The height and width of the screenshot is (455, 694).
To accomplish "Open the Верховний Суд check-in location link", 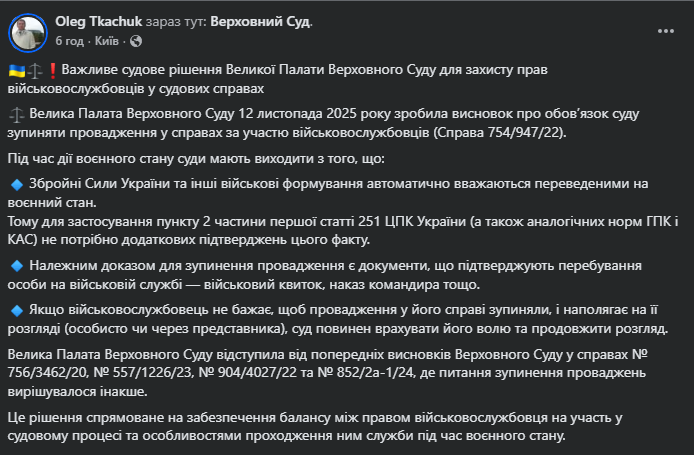I will (261, 21).
